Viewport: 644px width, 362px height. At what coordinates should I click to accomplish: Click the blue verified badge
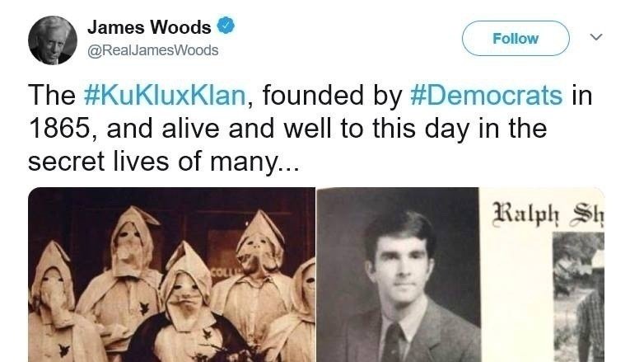pos(226,26)
